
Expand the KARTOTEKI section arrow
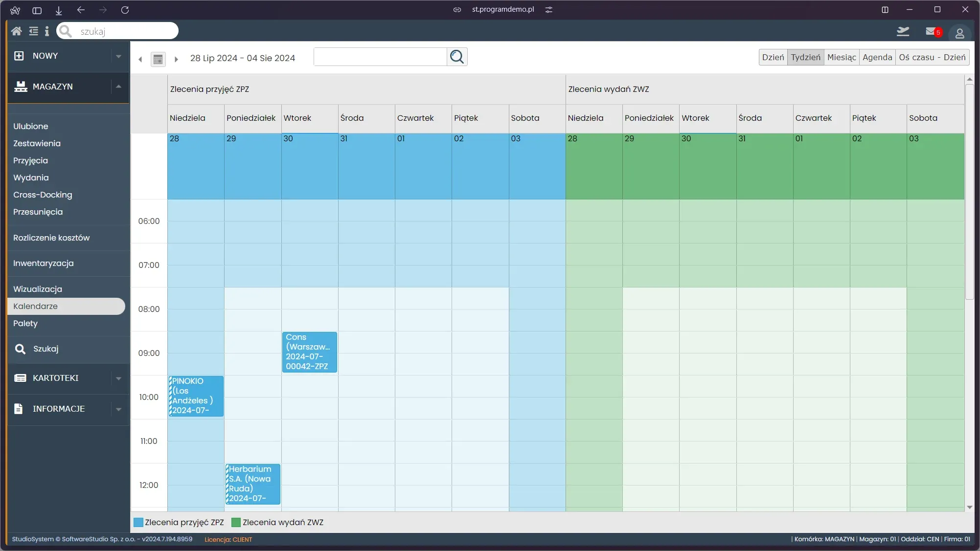(x=118, y=378)
